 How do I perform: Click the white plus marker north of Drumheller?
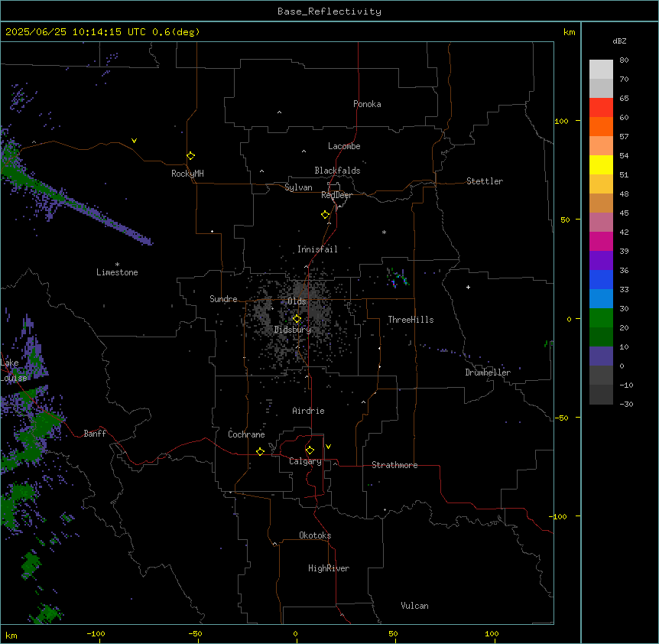[468, 287]
